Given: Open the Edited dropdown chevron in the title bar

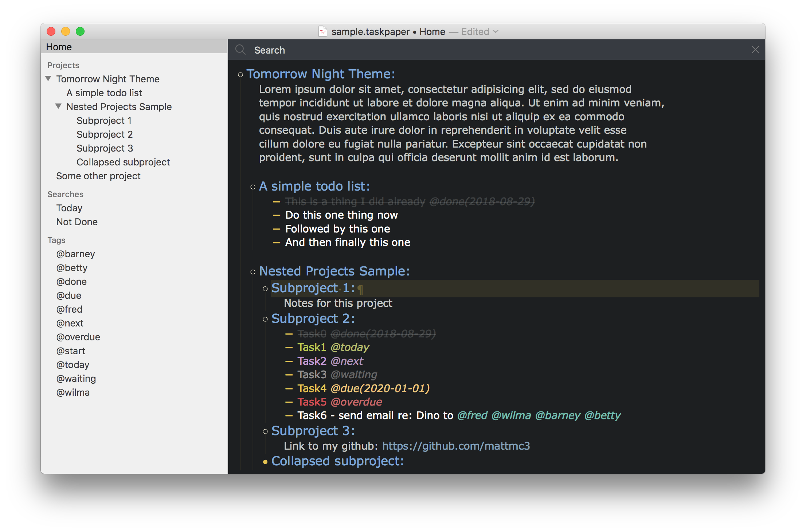Looking at the screenshot, I should [496, 32].
